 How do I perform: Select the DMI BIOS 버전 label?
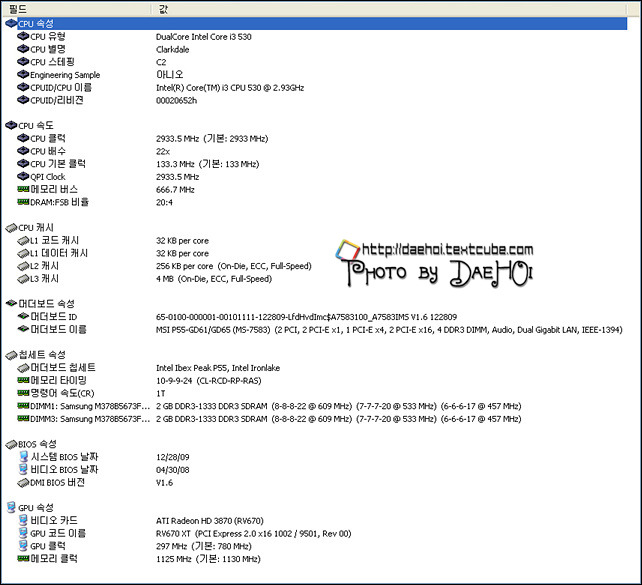[57, 482]
